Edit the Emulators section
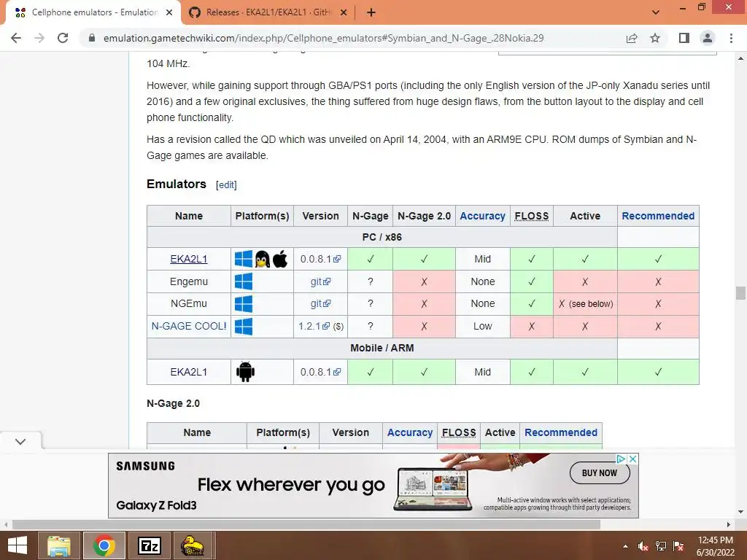The width and height of the screenshot is (747, 560). pos(226,184)
